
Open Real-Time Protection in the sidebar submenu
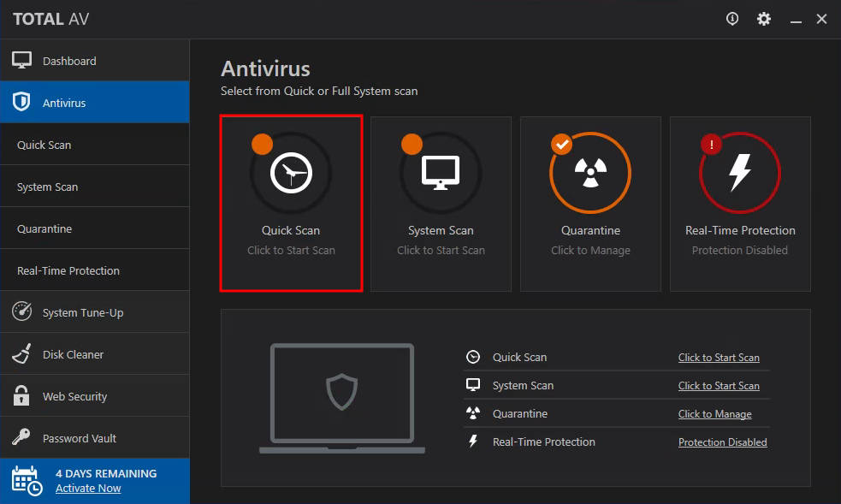[x=95, y=270]
